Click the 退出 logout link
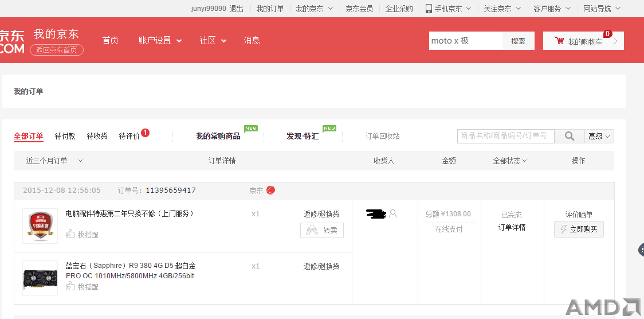Viewport: 644px width, 319px height. pyautogui.click(x=237, y=9)
